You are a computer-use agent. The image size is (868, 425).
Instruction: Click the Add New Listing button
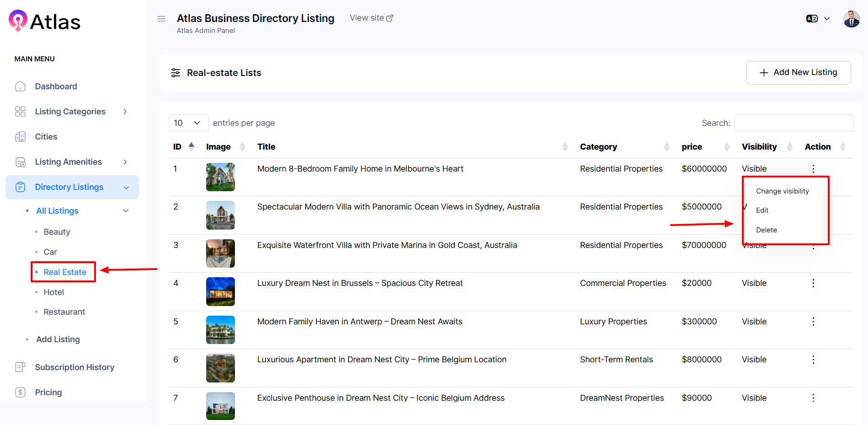(x=798, y=73)
